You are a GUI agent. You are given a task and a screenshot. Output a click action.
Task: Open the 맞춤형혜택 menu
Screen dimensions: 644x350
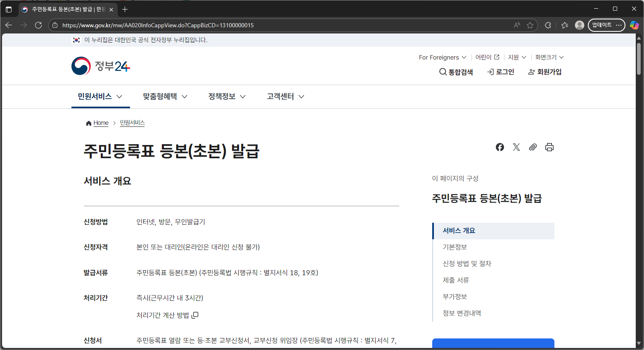click(x=161, y=96)
